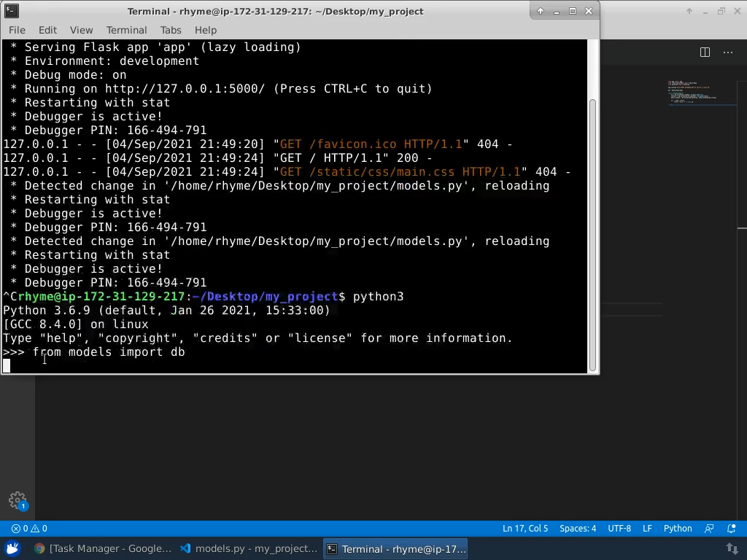Click the Terminal window title text
Image resolution: width=747 pixels, height=560 pixels.
tap(275, 12)
